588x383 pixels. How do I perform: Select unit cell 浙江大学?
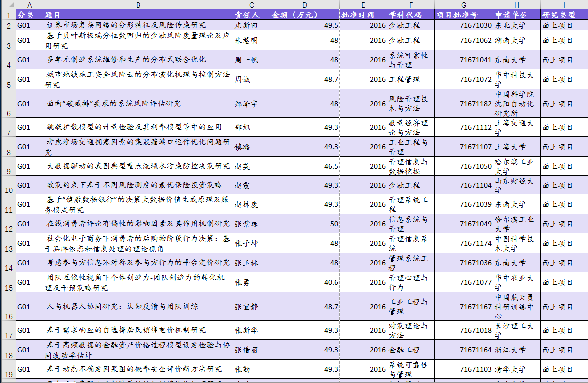(x=517, y=350)
